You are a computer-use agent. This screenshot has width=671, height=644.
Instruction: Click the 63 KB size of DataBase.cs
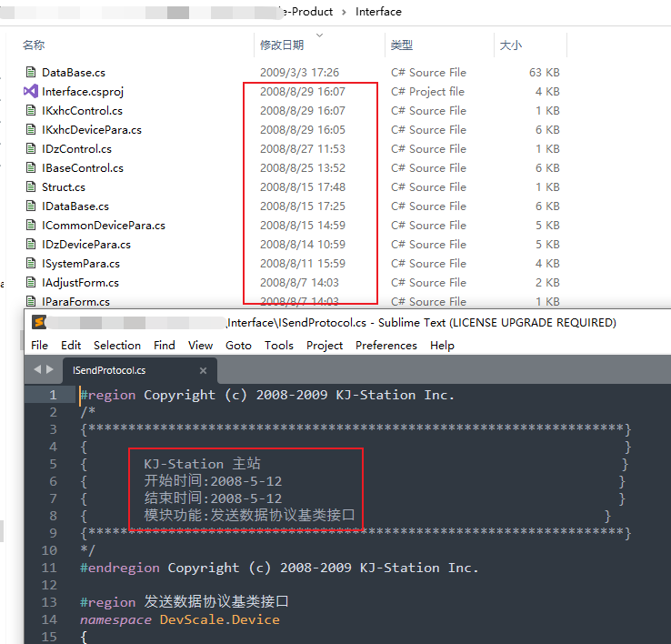coord(545,73)
